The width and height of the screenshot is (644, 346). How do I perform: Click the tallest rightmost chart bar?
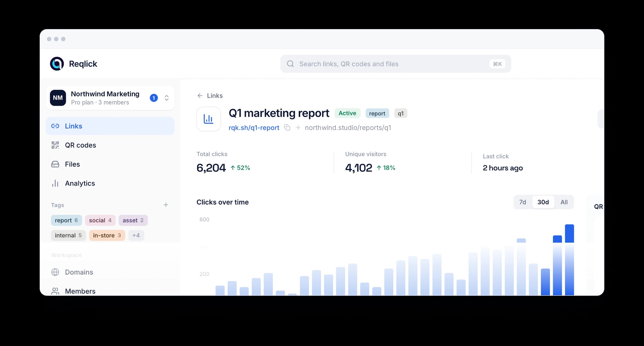pyautogui.click(x=569, y=260)
